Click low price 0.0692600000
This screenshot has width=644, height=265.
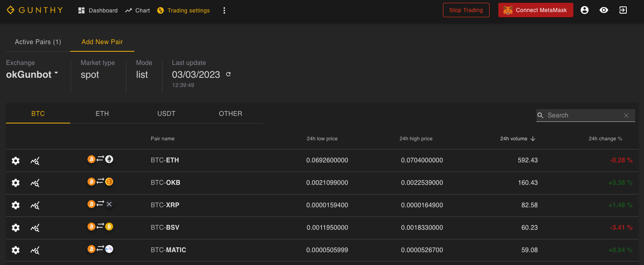327,160
